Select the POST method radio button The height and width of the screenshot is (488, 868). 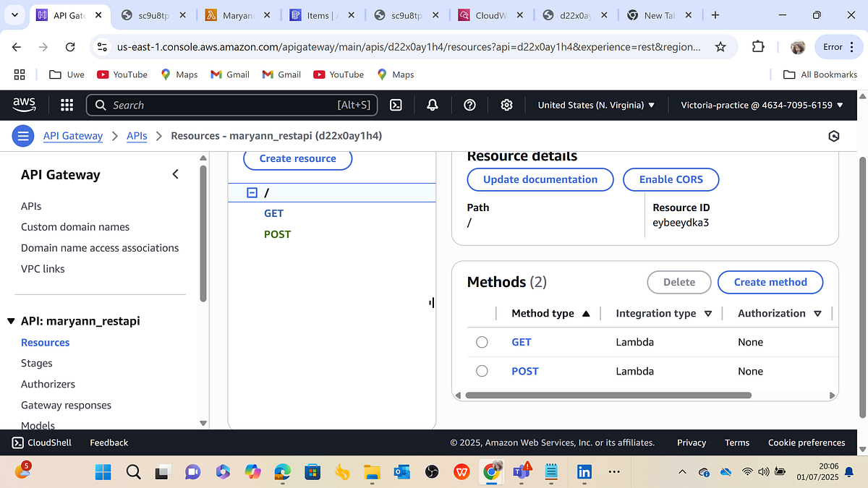pyautogui.click(x=482, y=371)
